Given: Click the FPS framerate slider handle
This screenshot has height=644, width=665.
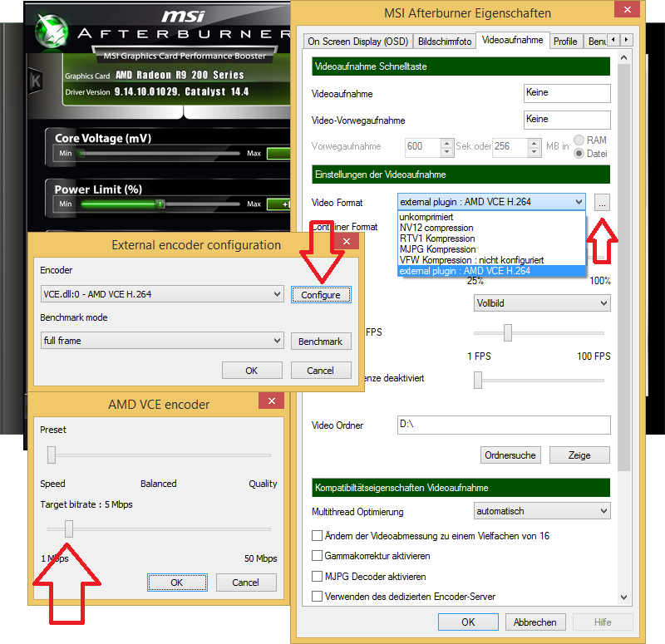Looking at the screenshot, I should pyautogui.click(x=508, y=333).
